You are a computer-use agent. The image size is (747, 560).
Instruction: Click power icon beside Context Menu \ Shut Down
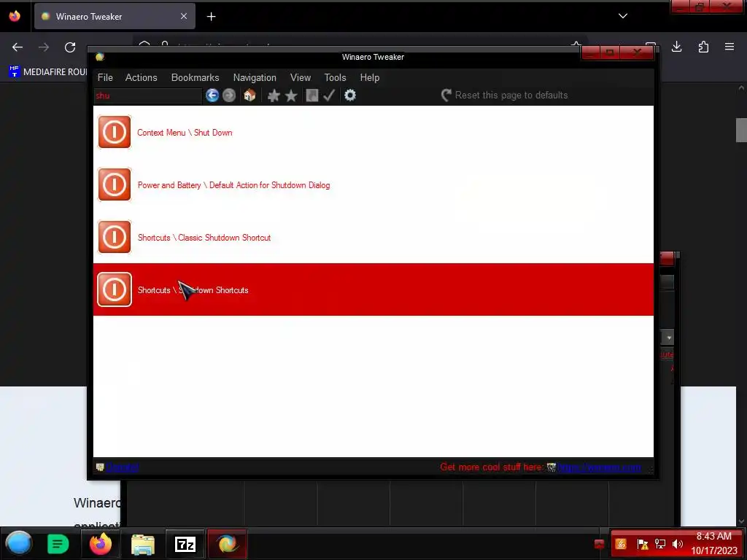tap(115, 132)
